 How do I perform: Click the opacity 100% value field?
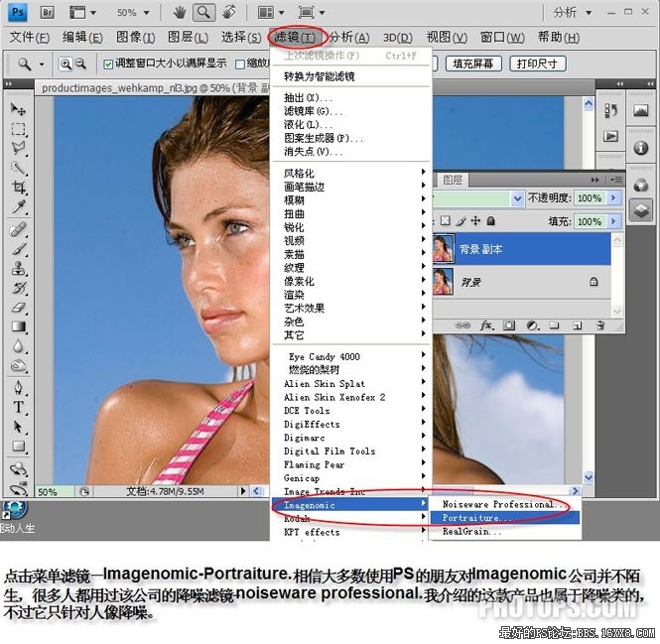coord(590,197)
